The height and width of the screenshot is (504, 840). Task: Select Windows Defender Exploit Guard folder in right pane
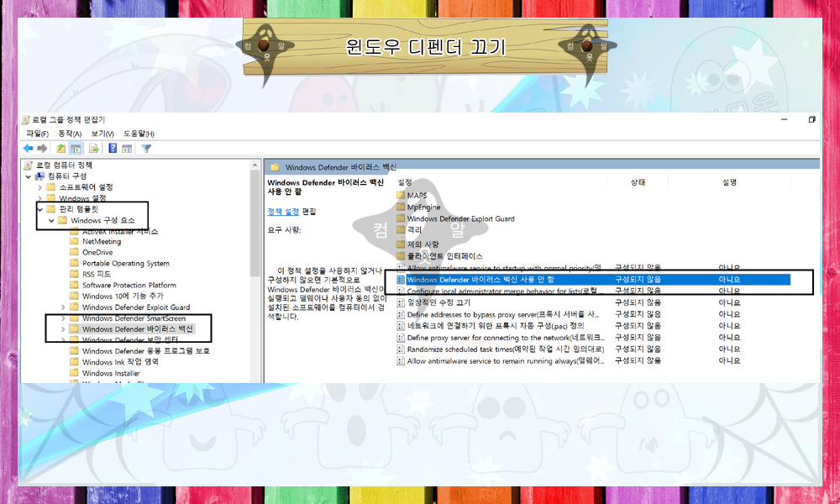(x=460, y=218)
